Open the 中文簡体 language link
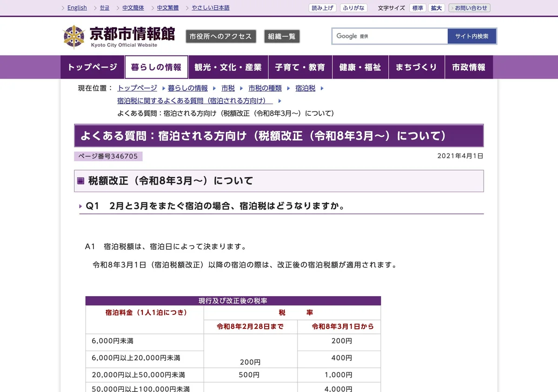 click(x=133, y=8)
